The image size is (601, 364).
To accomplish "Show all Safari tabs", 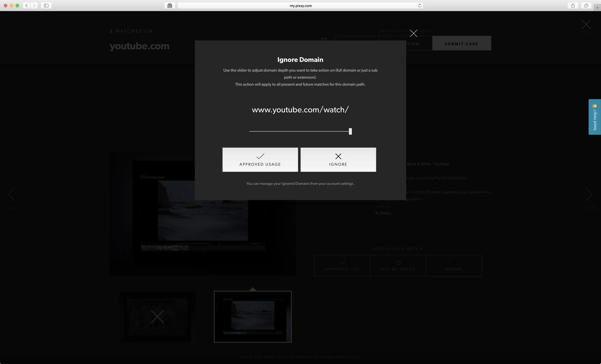I will pyautogui.click(x=586, y=6).
